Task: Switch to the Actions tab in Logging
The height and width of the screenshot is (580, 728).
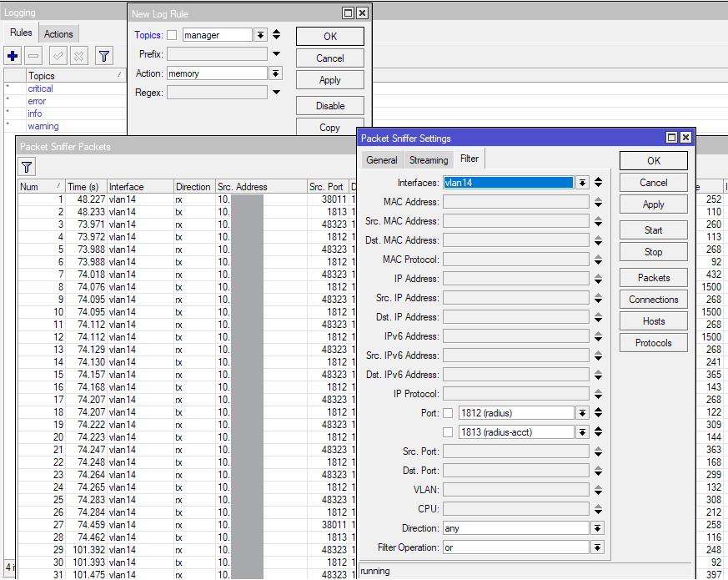Action: coord(58,34)
